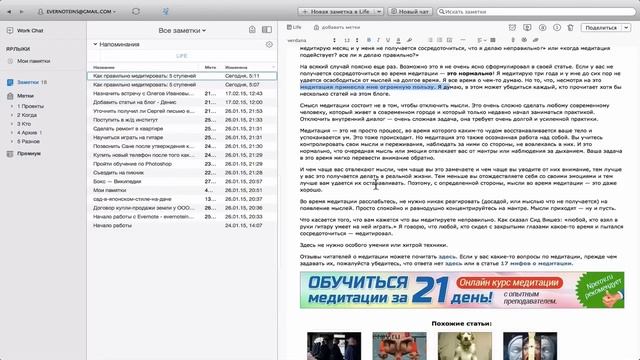Expand the 2 Когда tag
640x360 pixels.
tap(12, 115)
